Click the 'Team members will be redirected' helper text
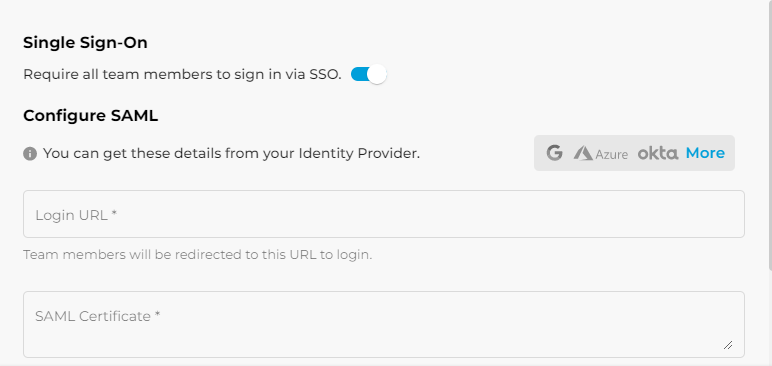The image size is (772, 366). point(197,255)
